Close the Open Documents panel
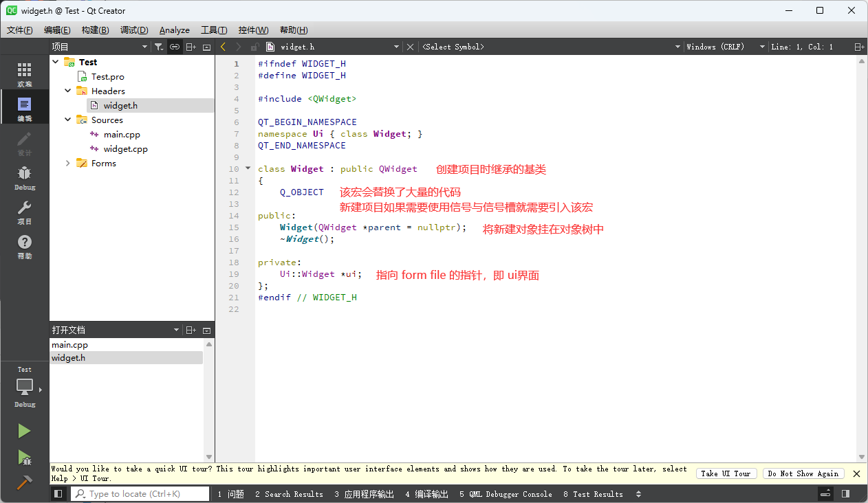The width and height of the screenshot is (868, 503). click(x=206, y=330)
